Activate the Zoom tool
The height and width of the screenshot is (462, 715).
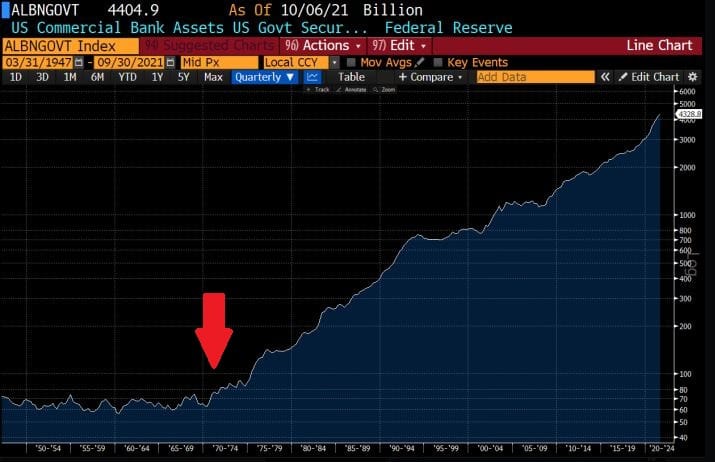[384, 90]
